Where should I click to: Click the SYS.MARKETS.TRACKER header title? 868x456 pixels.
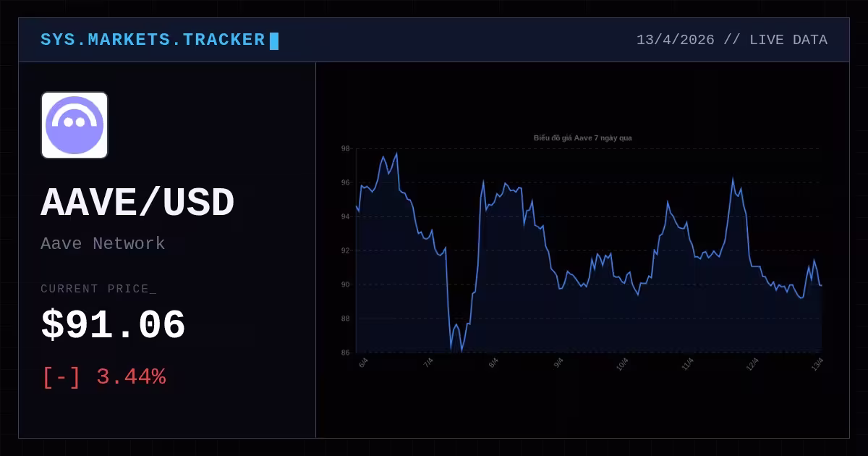[153, 40]
